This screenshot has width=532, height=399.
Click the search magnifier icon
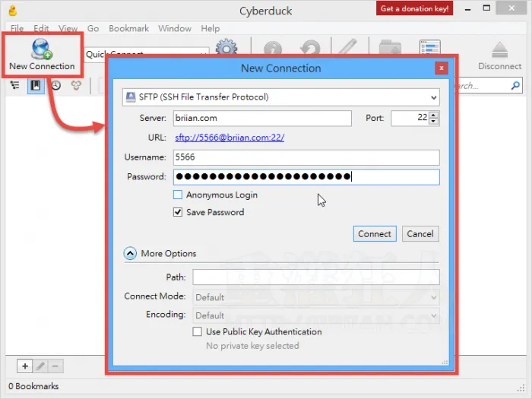(x=515, y=85)
